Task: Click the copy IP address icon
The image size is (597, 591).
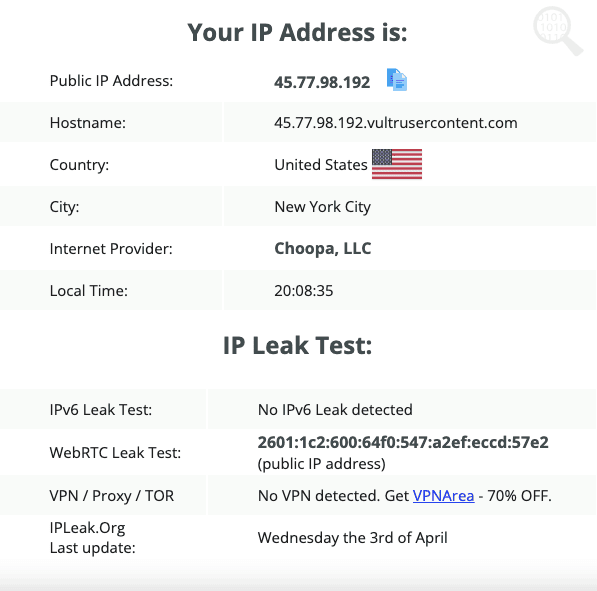Action: point(397,80)
